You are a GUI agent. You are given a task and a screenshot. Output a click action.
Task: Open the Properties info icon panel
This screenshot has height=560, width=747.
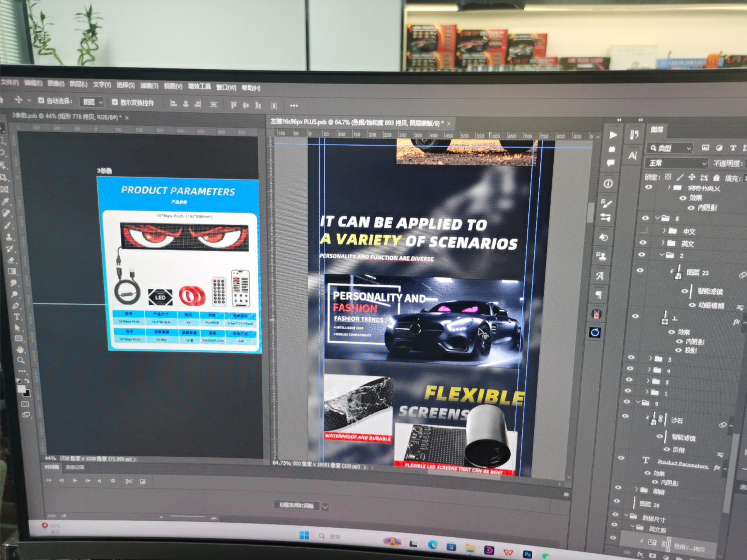coord(608,184)
